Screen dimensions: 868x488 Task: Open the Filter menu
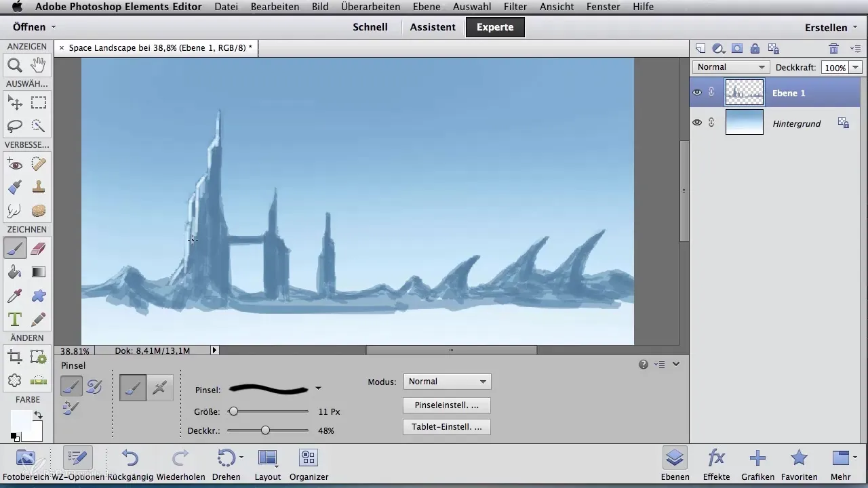515,7
